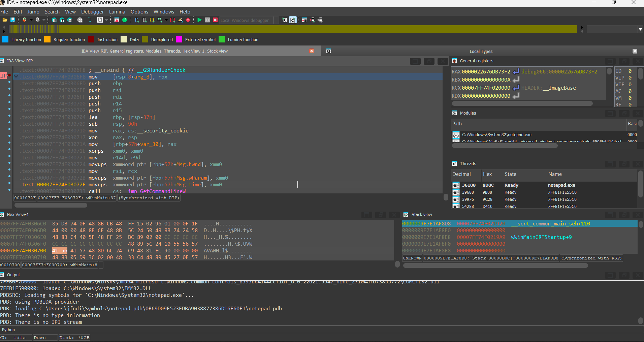
Task: Select thread 39976 row
Action: [544, 199]
